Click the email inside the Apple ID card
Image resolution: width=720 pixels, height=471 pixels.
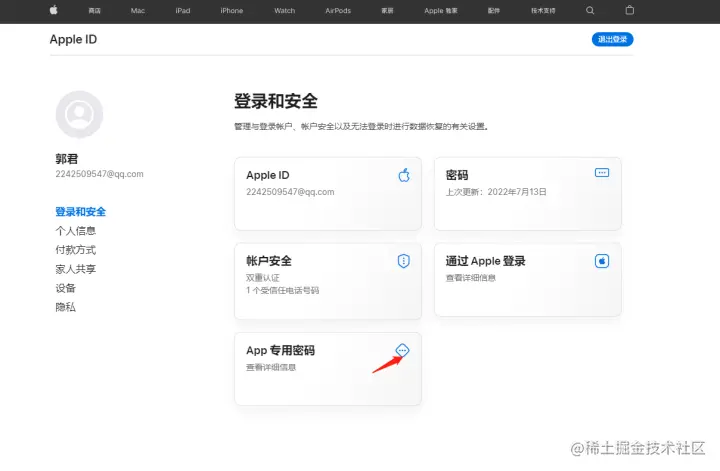pyautogui.click(x=290, y=192)
